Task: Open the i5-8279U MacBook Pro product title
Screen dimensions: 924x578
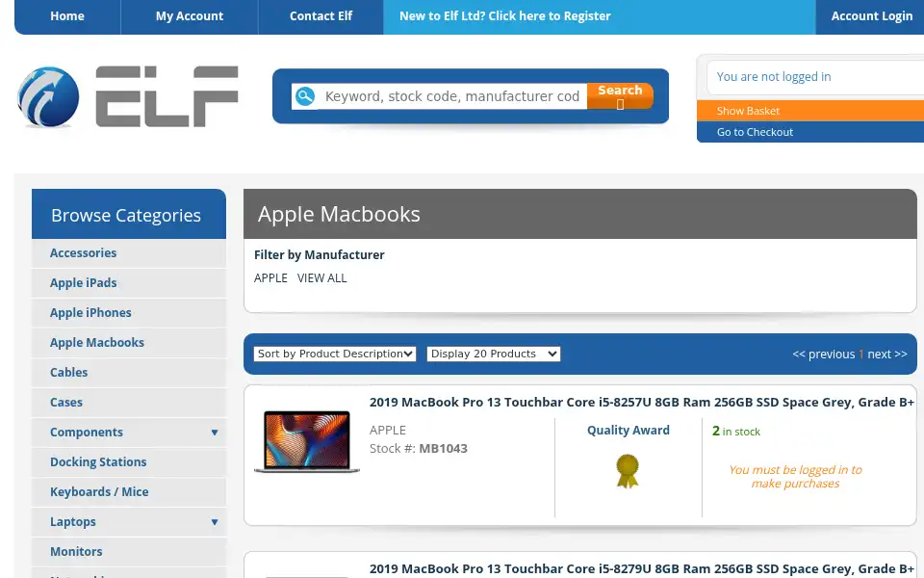Action: coord(642,569)
